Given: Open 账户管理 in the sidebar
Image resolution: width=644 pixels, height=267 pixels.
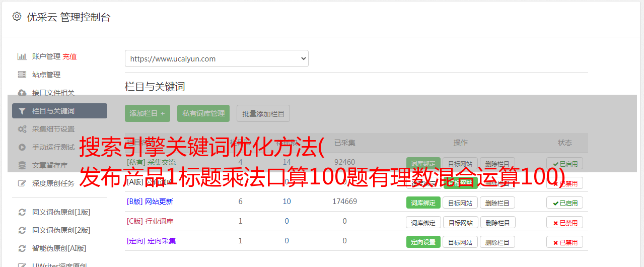Looking at the screenshot, I should click(46, 56).
